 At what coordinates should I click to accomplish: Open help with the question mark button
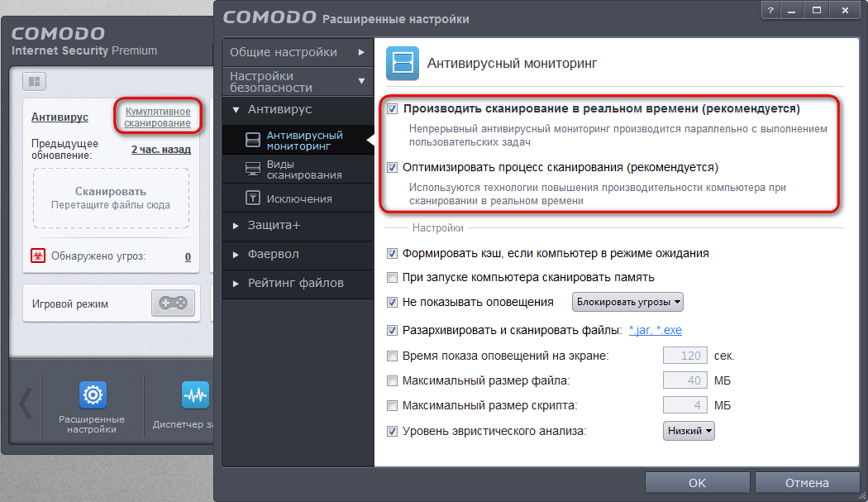click(x=770, y=10)
